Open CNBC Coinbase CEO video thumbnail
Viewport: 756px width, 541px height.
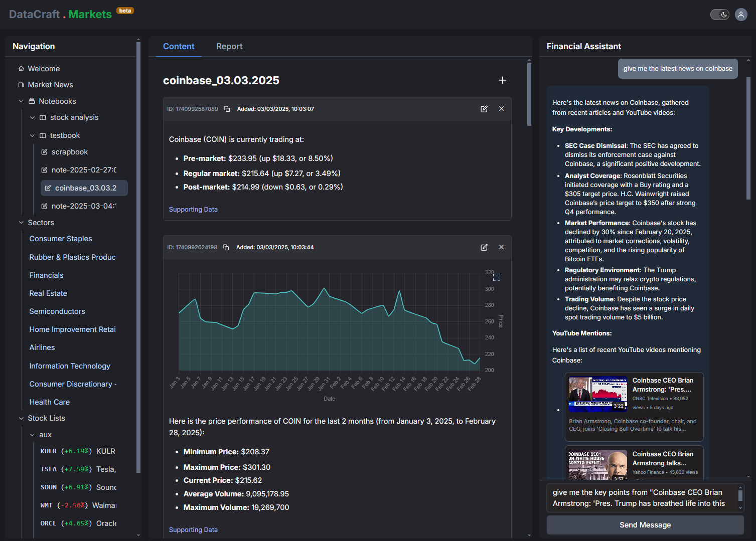(x=597, y=394)
